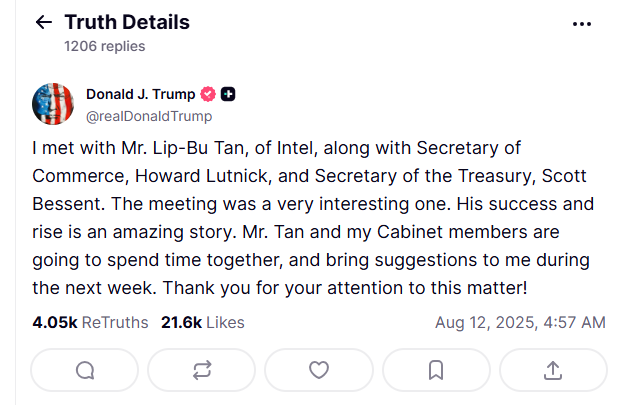This screenshot has height=405, width=617.
Task: Click the words Lip-Bu Tan in post
Action: click(x=201, y=148)
